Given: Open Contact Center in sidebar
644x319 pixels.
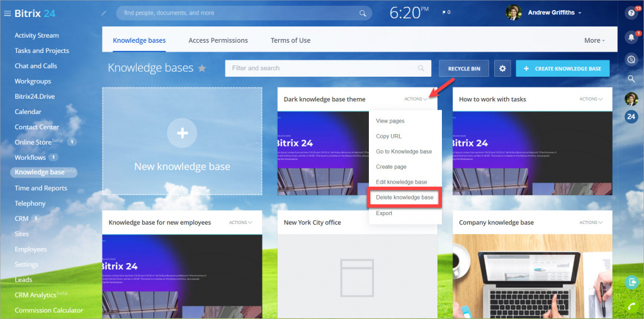Looking at the screenshot, I should (x=37, y=127).
